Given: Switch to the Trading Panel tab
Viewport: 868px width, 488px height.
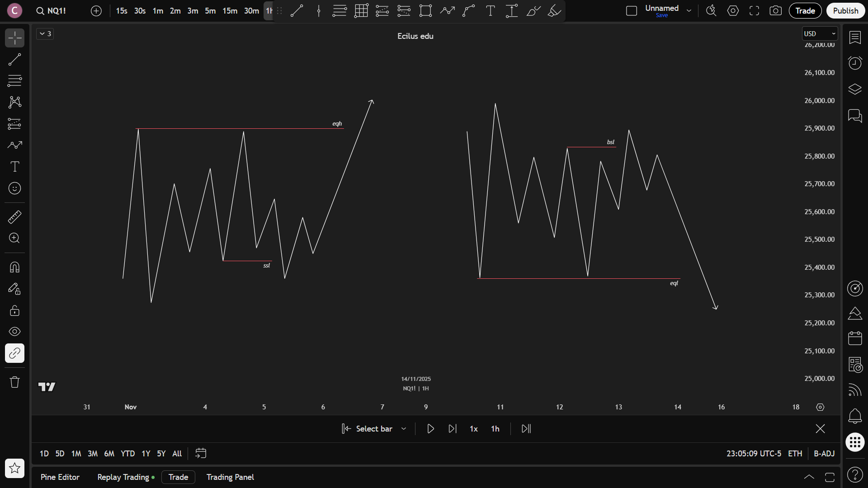Looking at the screenshot, I should click(230, 477).
